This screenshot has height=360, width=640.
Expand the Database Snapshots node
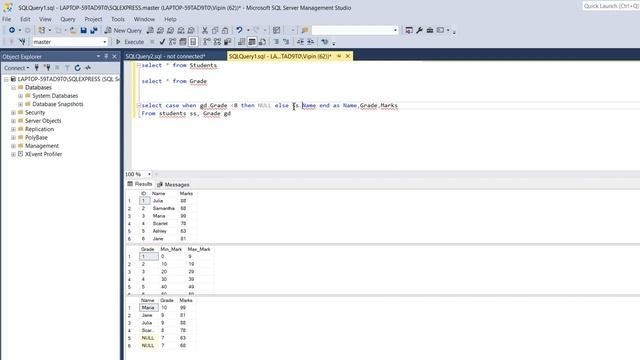tap(20, 104)
